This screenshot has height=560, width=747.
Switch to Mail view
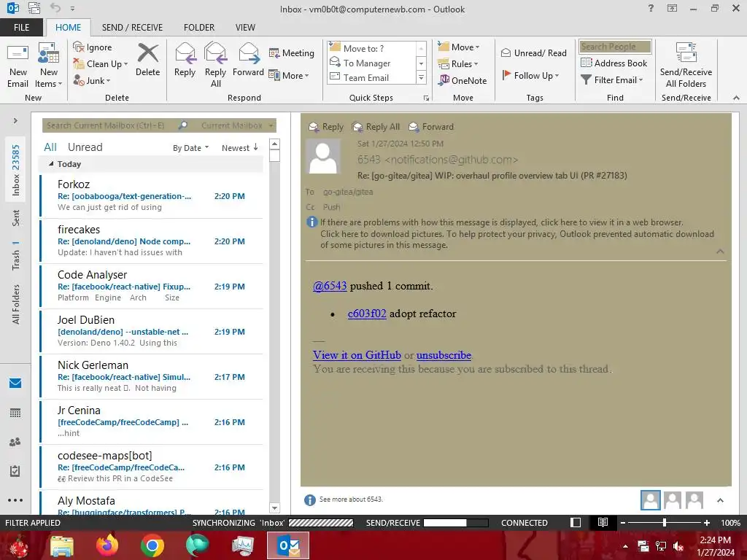(x=15, y=383)
